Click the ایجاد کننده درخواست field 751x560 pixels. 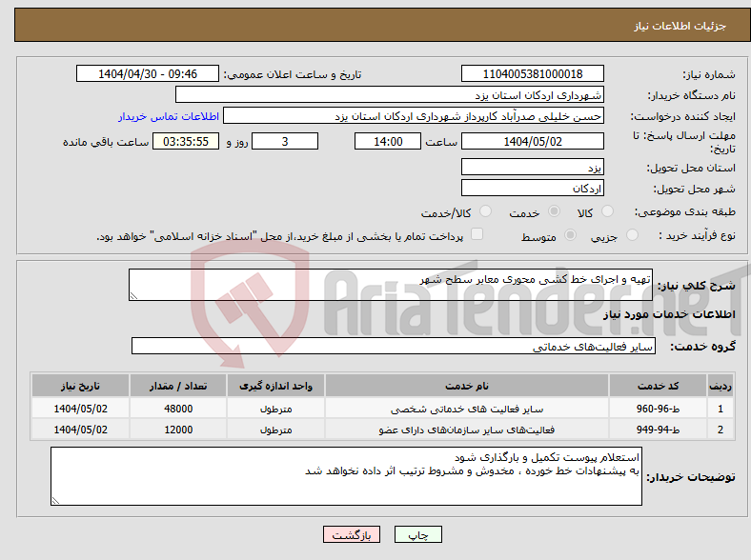tap(414, 116)
